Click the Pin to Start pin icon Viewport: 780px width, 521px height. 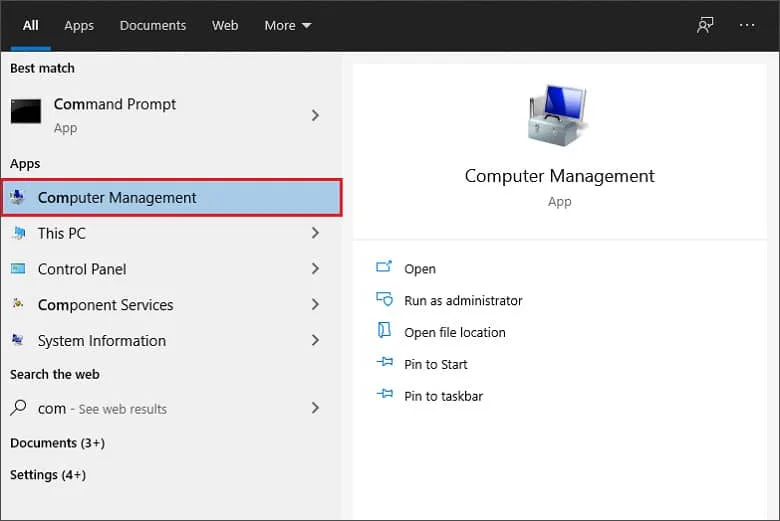(x=385, y=362)
